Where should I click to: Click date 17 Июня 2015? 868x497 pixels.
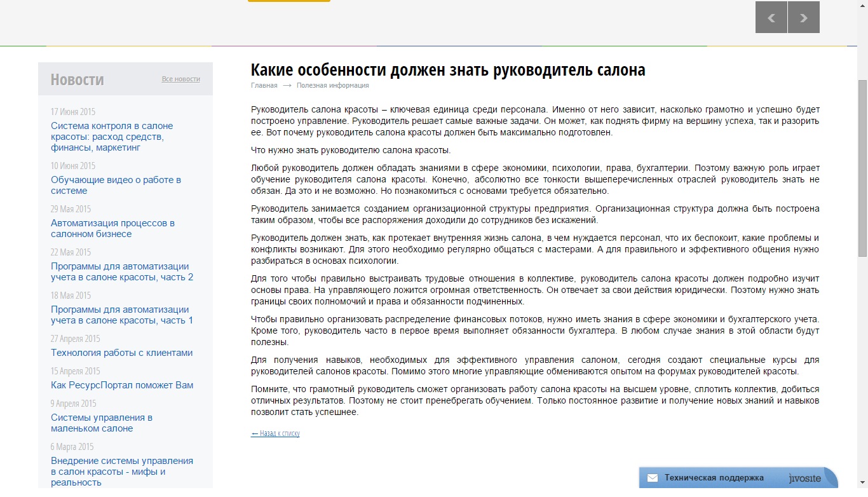(73, 112)
